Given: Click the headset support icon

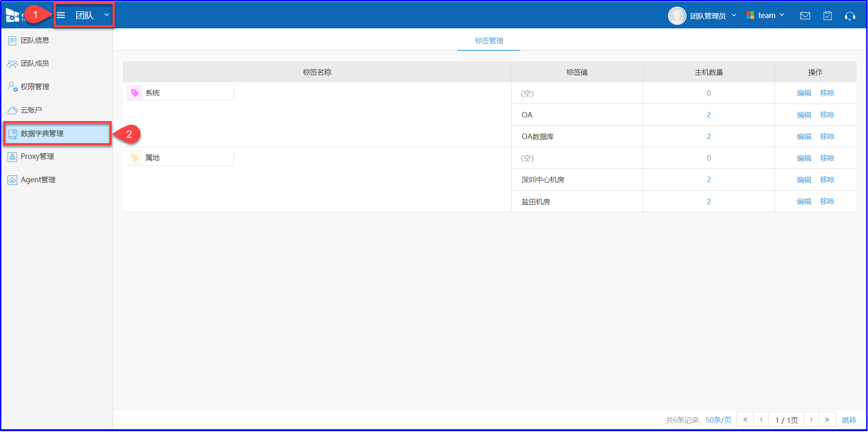Looking at the screenshot, I should click(850, 16).
